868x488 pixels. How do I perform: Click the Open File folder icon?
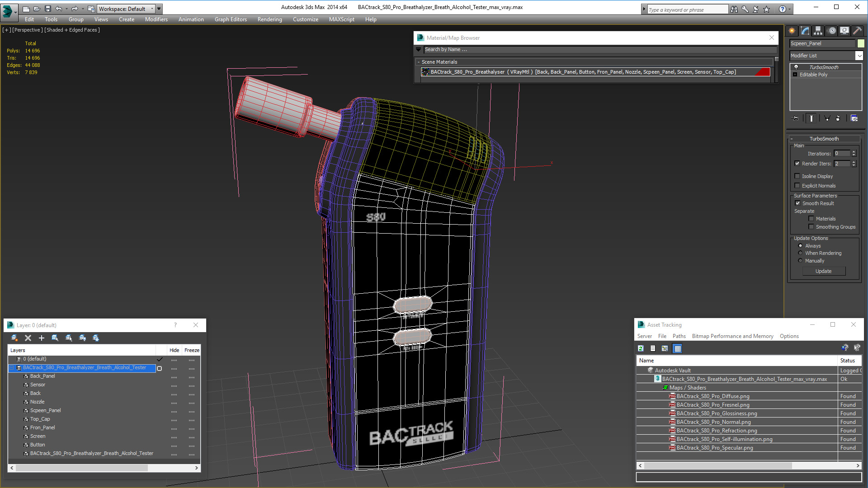click(x=37, y=9)
